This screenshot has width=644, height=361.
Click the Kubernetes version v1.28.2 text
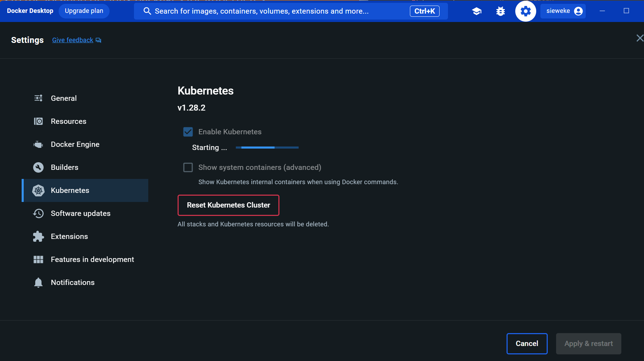pyautogui.click(x=192, y=108)
